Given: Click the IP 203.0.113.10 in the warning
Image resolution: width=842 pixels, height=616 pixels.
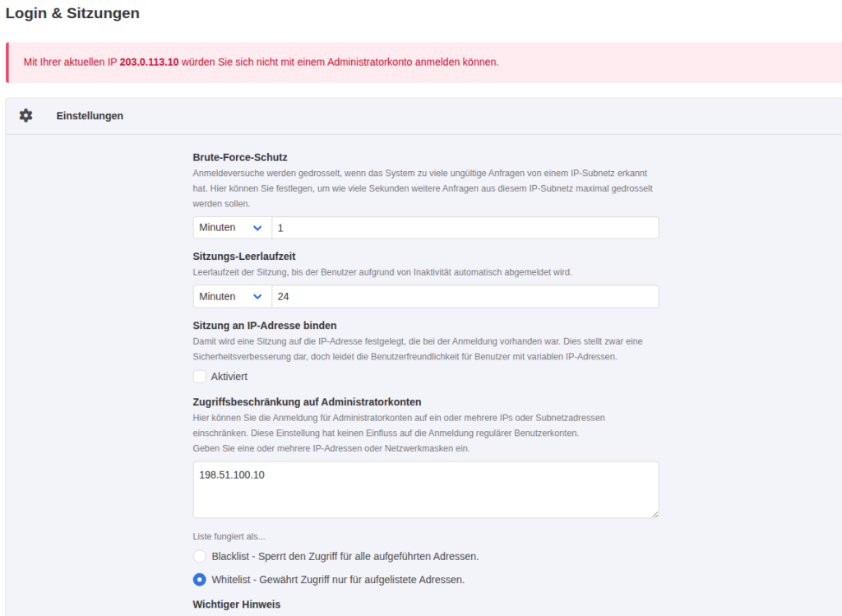Looking at the screenshot, I should tap(149, 63).
